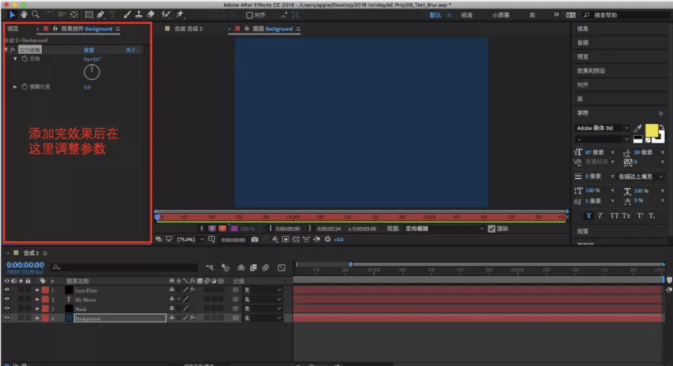The image size is (673, 366).
Task: Open the graph editor icon in timeline
Action: click(282, 267)
